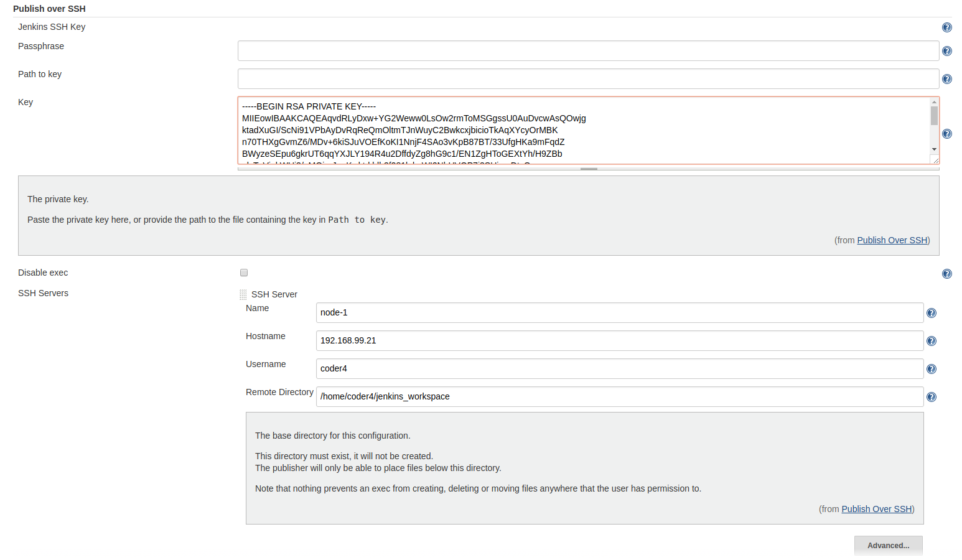Toggle help for the Key textarea

point(946,134)
